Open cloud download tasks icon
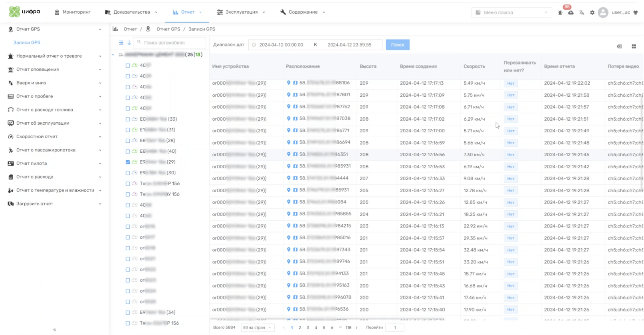644x335 pixels. [571, 13]
